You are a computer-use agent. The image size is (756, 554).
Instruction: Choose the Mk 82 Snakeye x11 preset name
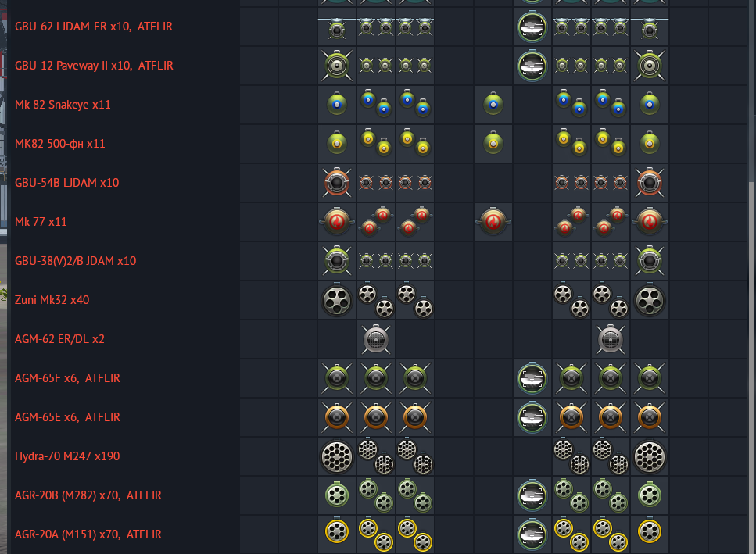(x=63, y=105)
